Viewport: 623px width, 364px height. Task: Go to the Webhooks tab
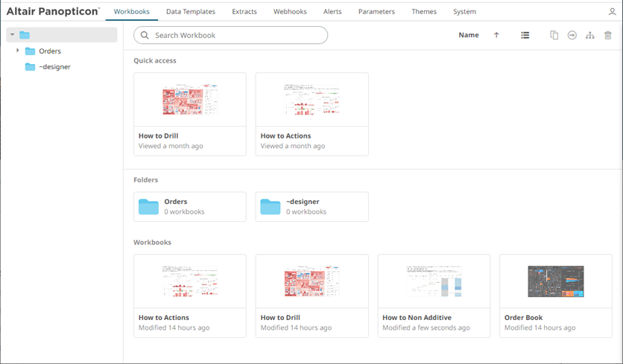[x=290, y=12]
